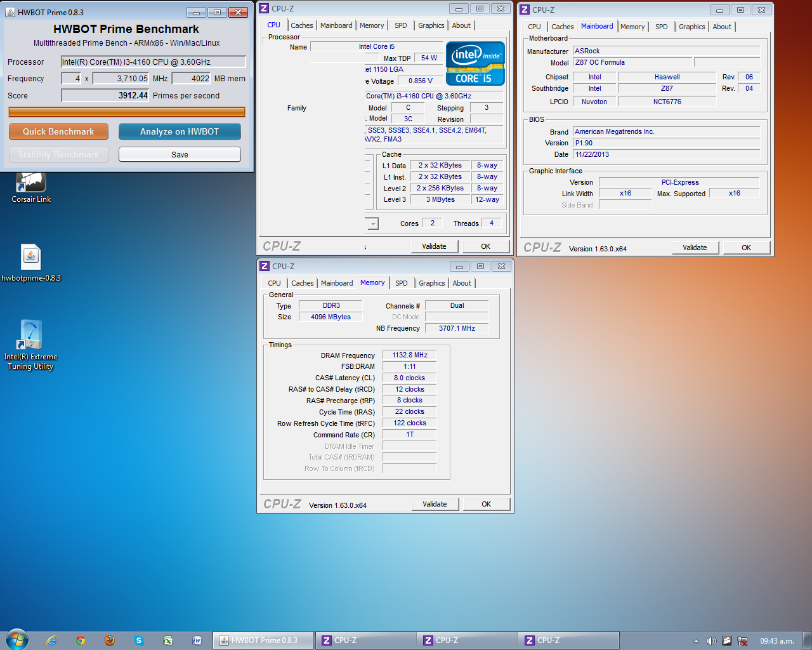Click Validate in the CPU-Z Mainboard window
Screen dimensions: 812x650
(x=695, y=248)
